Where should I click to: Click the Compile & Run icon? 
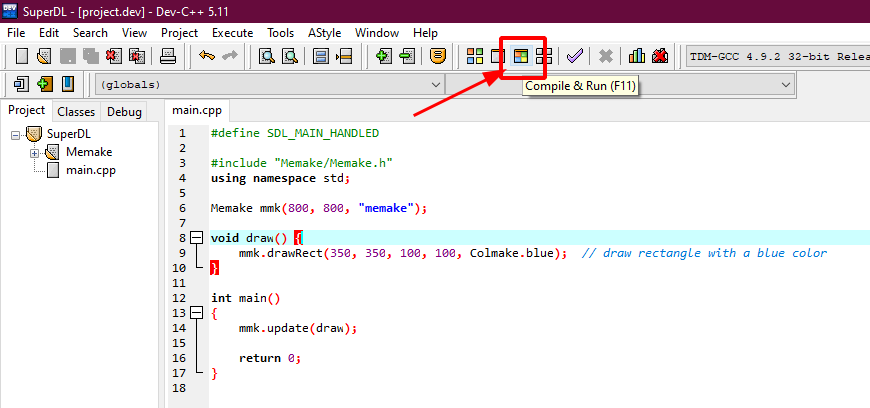click(x=520, y=56)
